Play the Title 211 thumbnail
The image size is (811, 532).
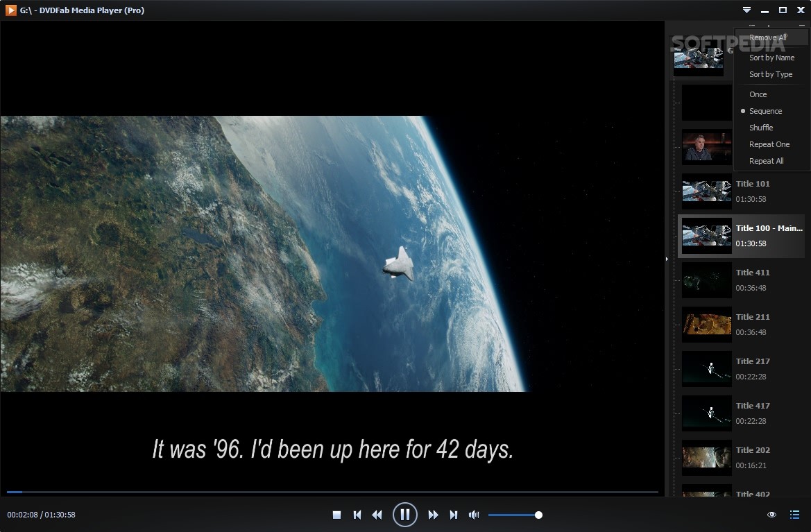706,325
